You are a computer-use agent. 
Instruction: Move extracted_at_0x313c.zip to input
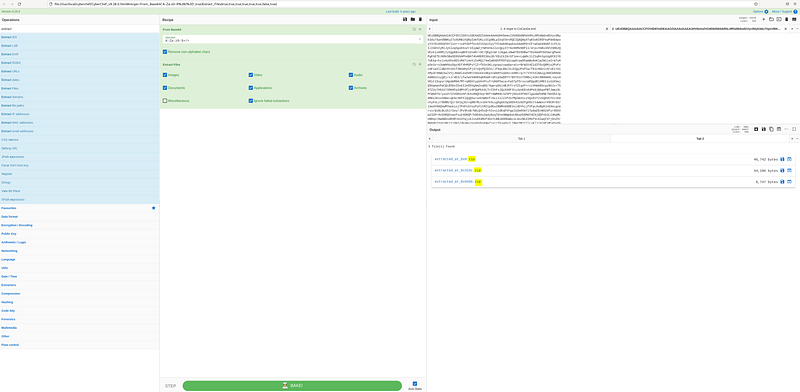pyautogui.click(x=789, y=170)
